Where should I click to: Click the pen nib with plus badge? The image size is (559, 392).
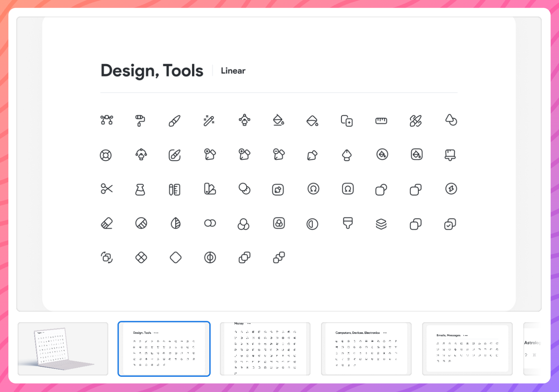pyautogui.click(x=244, y=154)
